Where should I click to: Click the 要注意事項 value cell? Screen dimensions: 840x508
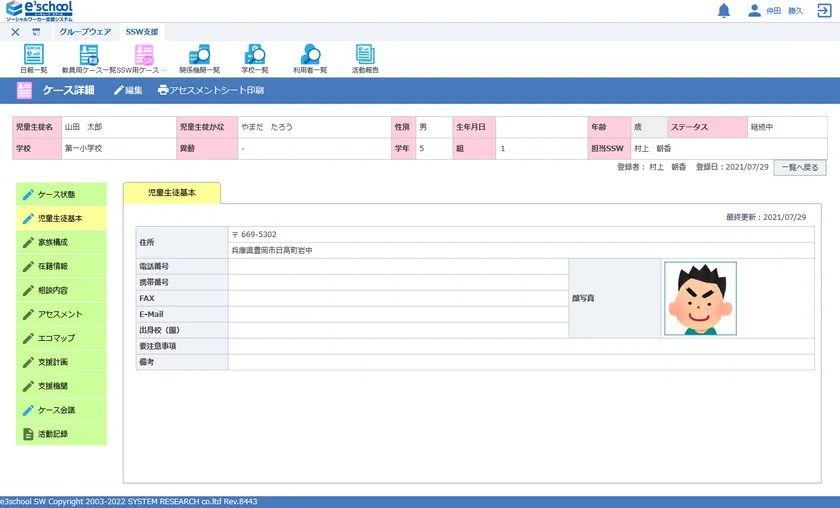(521, 346)
